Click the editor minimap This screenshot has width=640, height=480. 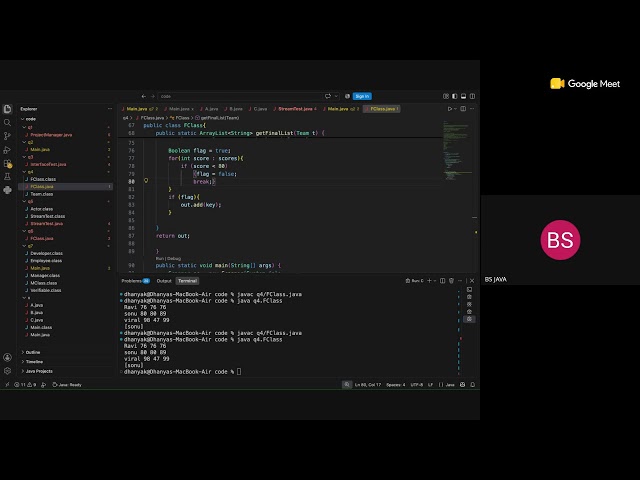[456, 151]
